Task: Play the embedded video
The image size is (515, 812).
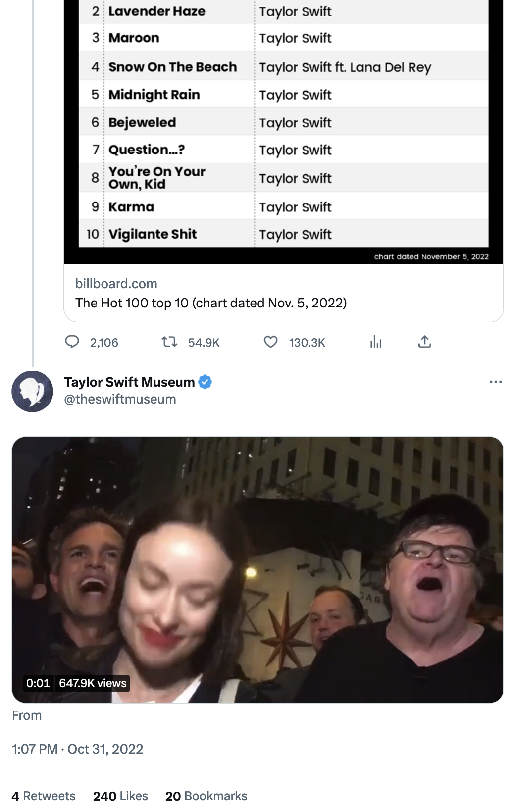Action: [x=257, y=569]
